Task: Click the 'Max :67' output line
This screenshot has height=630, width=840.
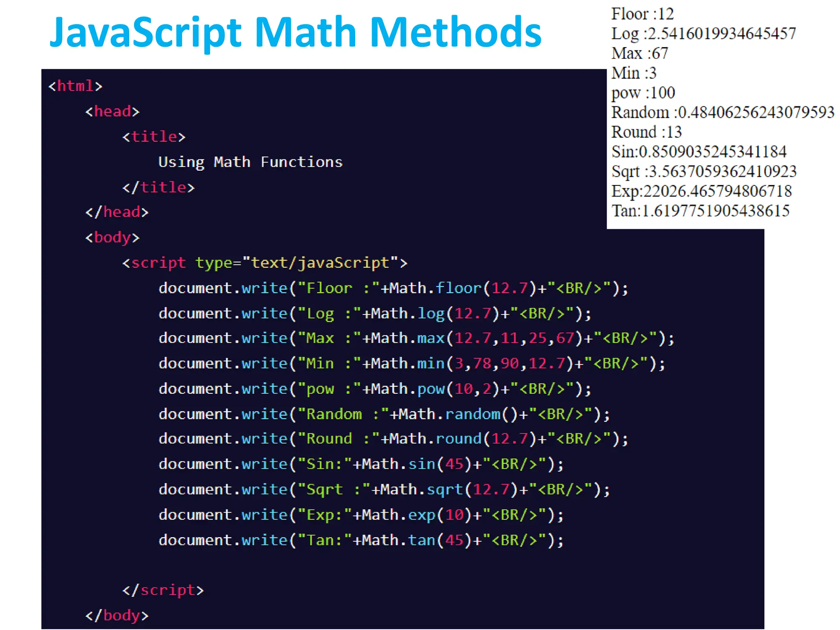Action: 639,54
